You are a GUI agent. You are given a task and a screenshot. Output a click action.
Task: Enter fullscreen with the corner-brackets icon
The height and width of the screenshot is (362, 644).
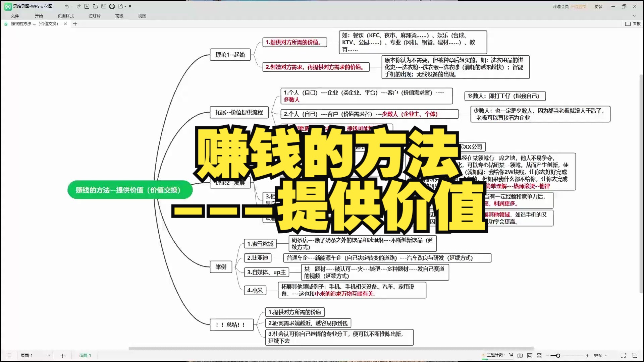coord(623,355)
